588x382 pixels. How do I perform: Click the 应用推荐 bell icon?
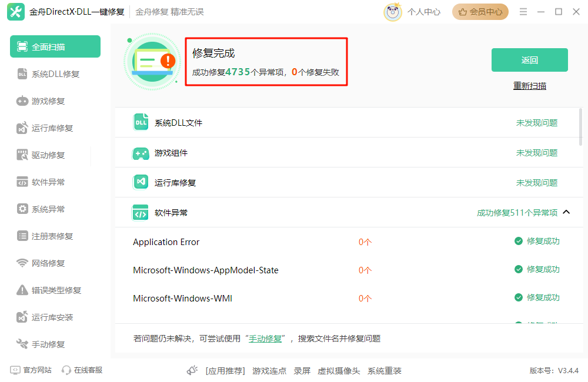point(192,370)
